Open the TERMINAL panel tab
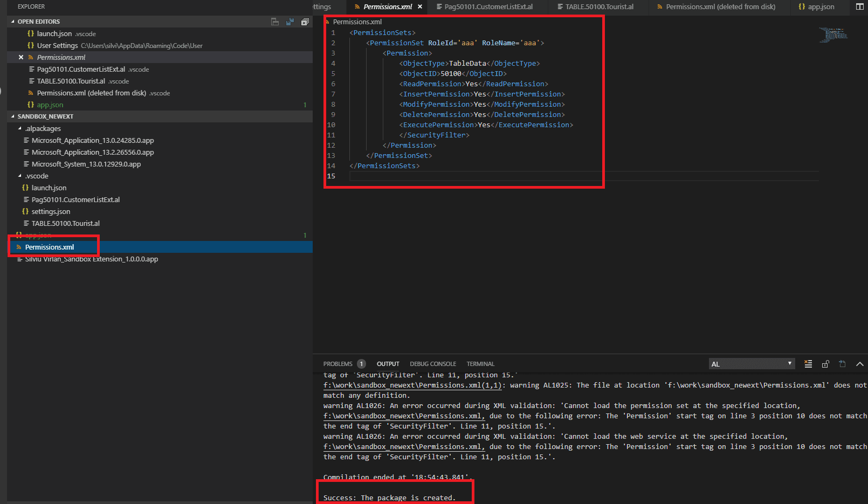 [x=480, y=364]
